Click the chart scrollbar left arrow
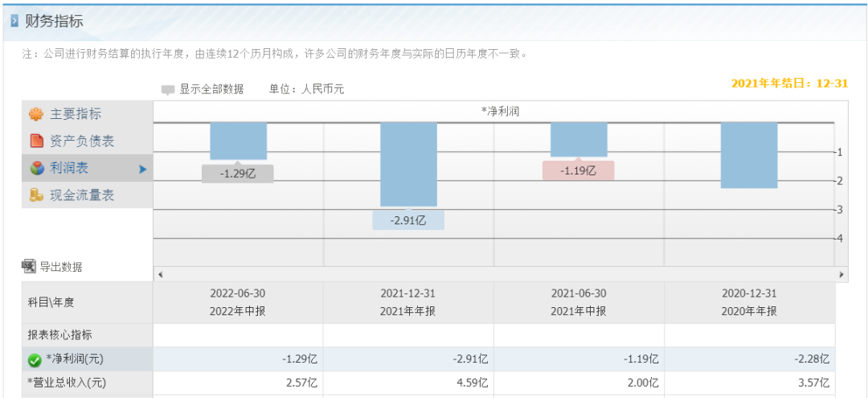The image size is (868, 398). point(160,274)
